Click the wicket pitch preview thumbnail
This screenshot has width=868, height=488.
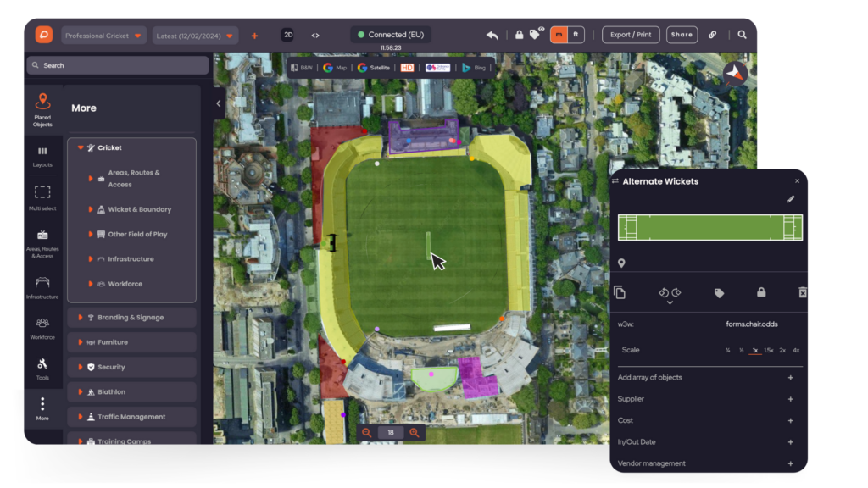point(710,227)
